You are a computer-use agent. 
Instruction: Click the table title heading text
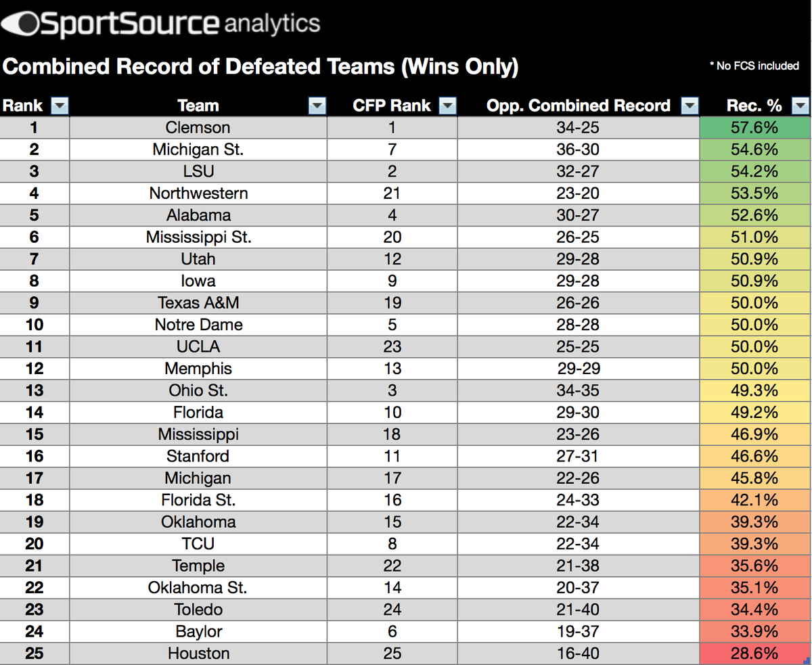tap(261, 66)
